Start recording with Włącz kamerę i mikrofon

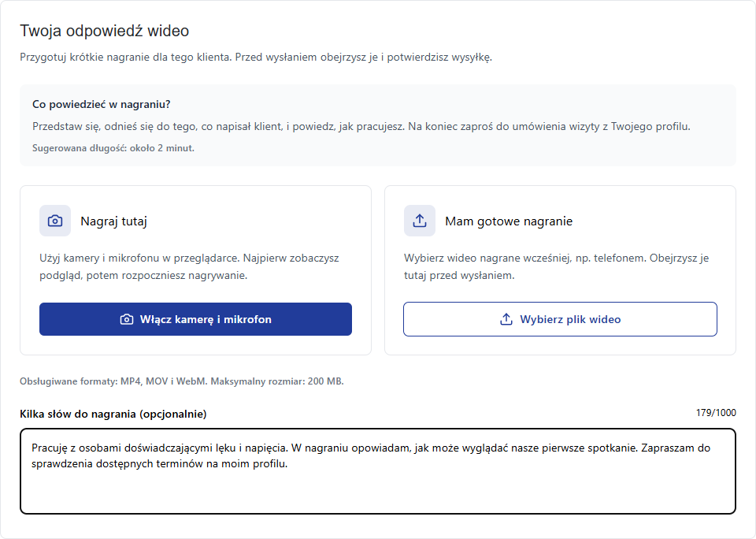pos(196,319)
